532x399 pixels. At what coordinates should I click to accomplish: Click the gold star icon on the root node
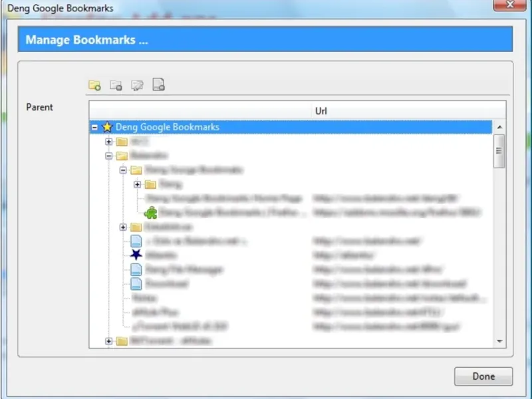coord(107,127)
